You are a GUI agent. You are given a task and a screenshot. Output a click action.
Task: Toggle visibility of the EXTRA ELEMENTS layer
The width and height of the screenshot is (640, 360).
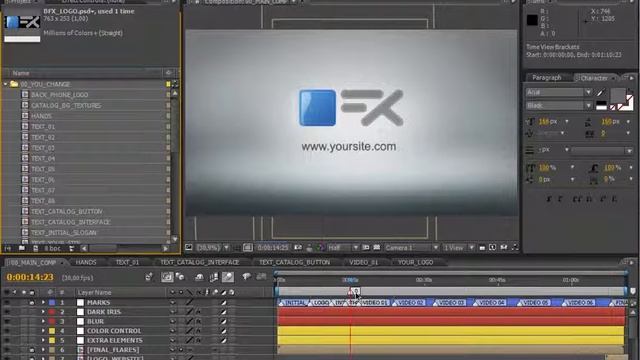tap(7, 340)
